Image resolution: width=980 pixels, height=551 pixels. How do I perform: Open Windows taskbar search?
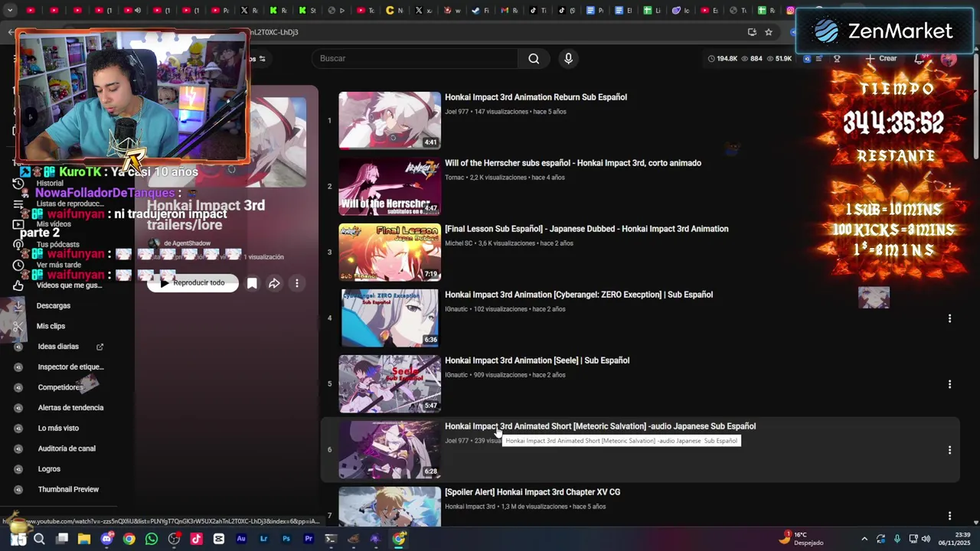click(39, 539)
